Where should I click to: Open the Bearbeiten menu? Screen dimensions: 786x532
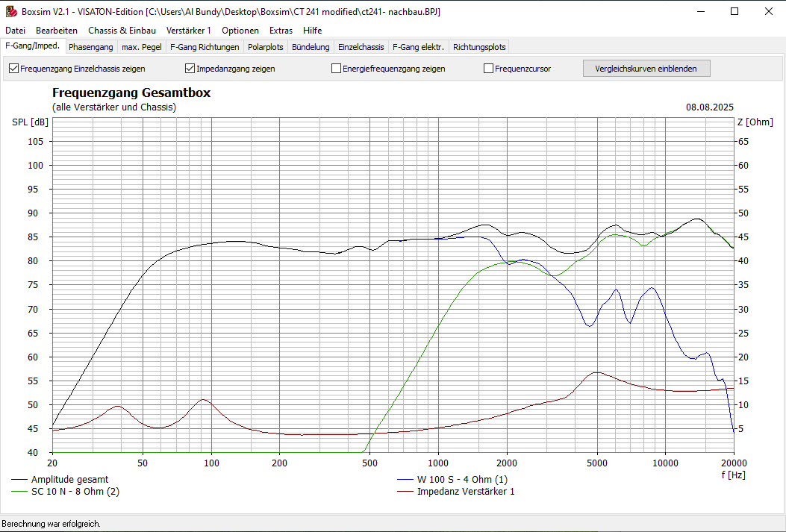click(x=57, y=31)
